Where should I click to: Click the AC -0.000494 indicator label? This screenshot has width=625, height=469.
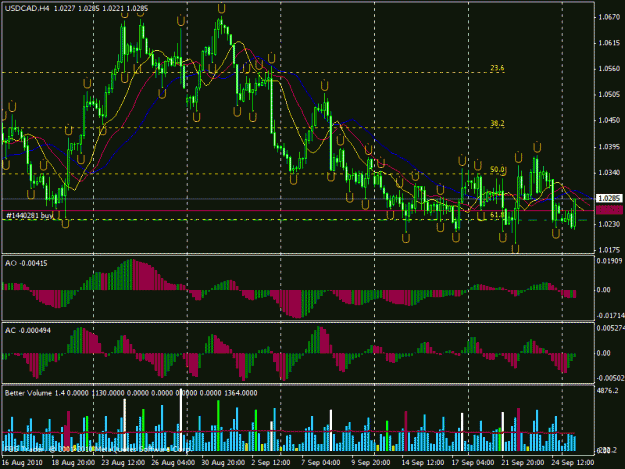pos(28,330)
